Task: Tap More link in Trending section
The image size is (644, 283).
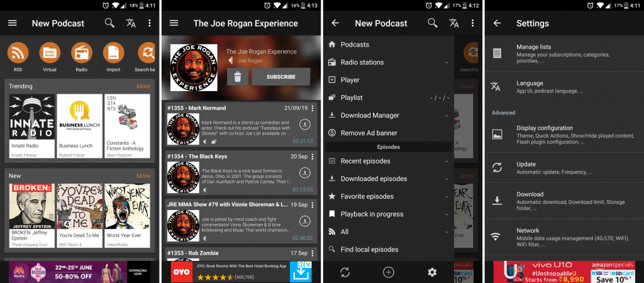Action: click(143, 86)
